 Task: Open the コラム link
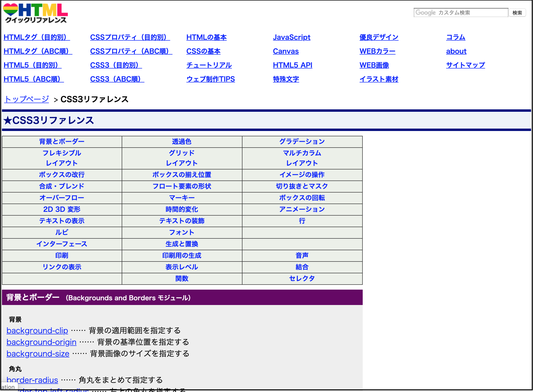[456, 37]
